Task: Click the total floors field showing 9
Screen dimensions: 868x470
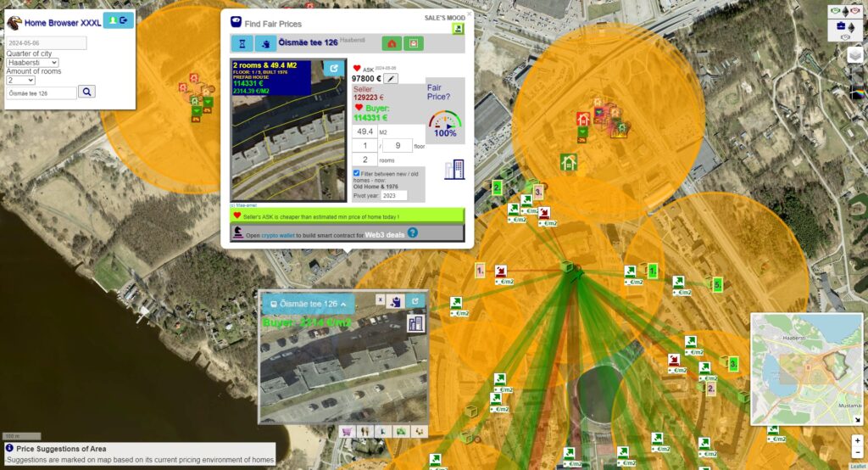Action: [398, 145]
